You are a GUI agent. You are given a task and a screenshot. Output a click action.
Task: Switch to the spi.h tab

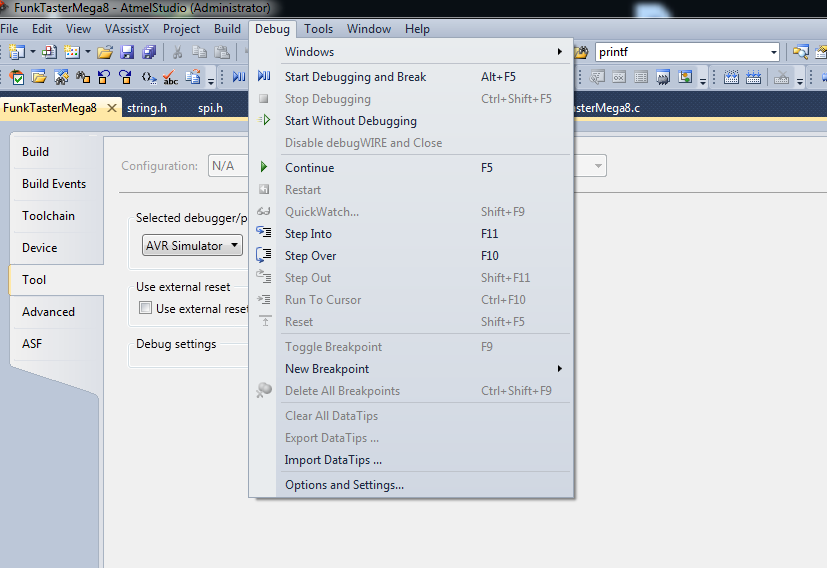click(210, 108)
